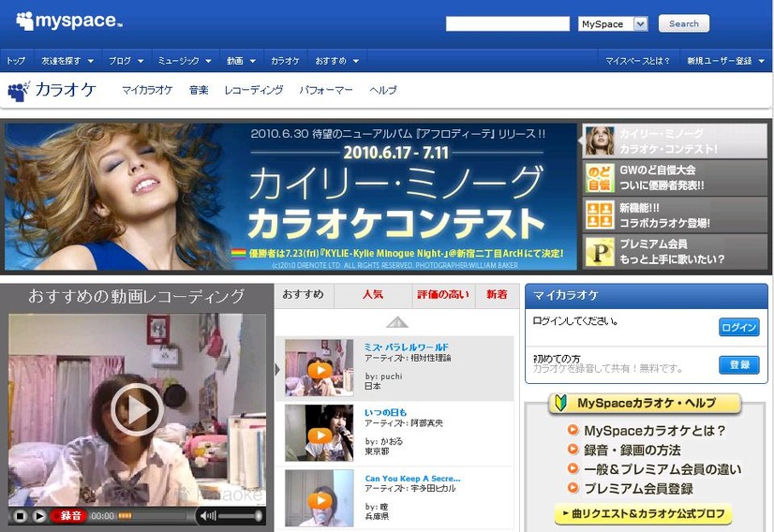The image size is (774, 532).
Task: Click Kylie thumbnail icon in side banner list
Action: pyautogui.click(x=600, y=140)
